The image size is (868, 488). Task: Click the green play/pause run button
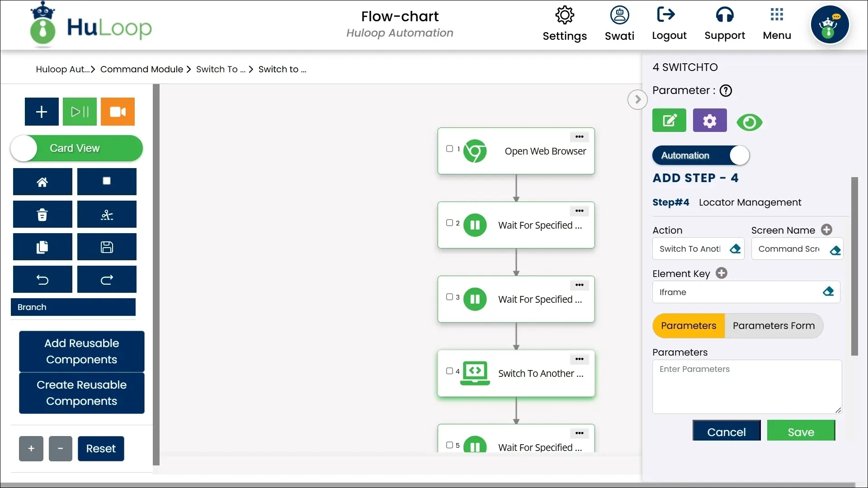pos(80,112)
